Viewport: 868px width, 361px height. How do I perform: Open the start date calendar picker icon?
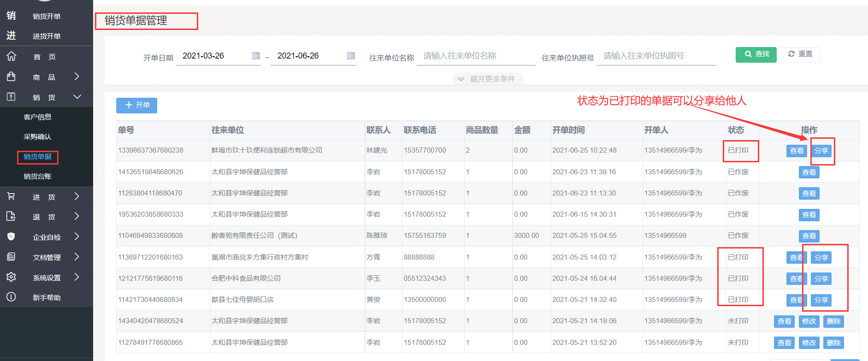(256, 56)
